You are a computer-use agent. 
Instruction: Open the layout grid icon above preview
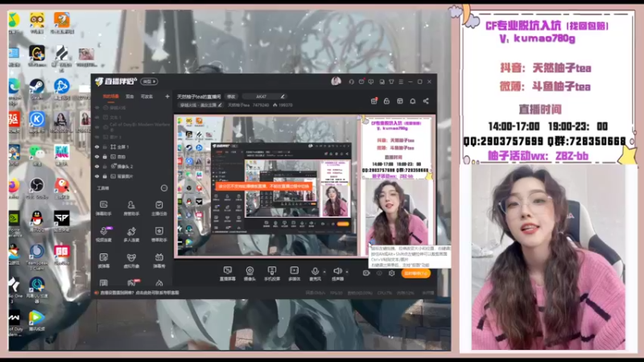point(399,101)
